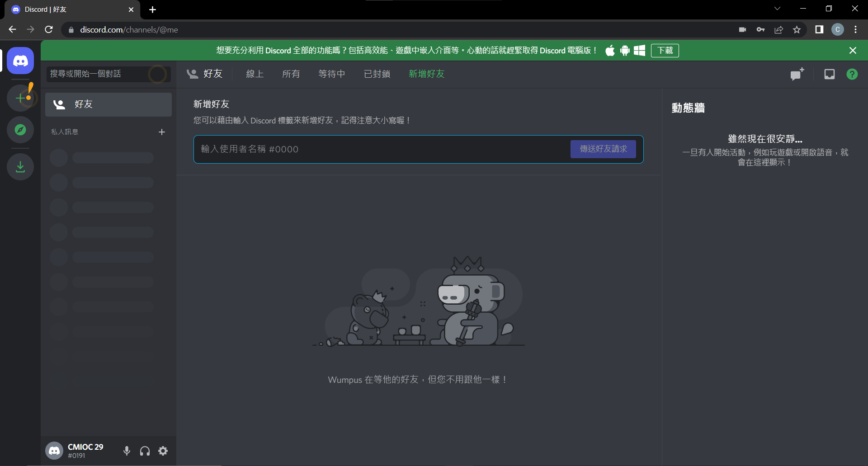The height and width of the screenshot is (466, 868).
Task: Click the Apple download icon in banner
Action: click(x=610, y=50)
